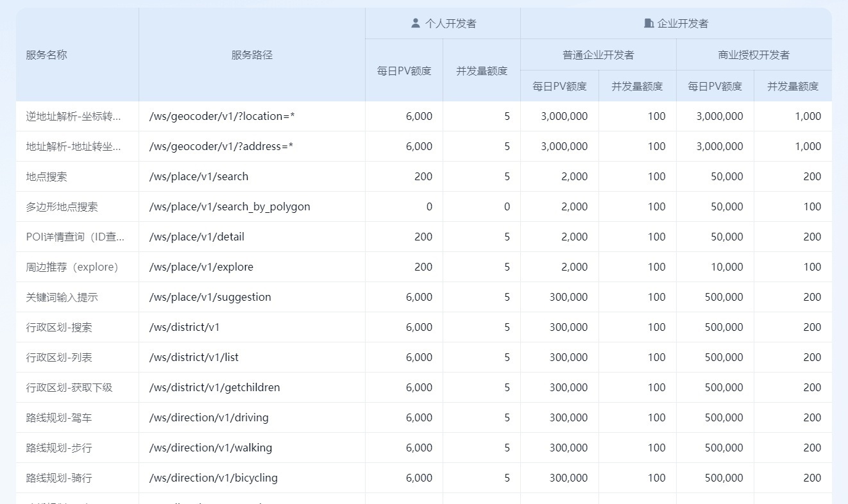
Task: Click the 0 personal PV quota for 多边形地点搜索
Action: tap(429, 206)
